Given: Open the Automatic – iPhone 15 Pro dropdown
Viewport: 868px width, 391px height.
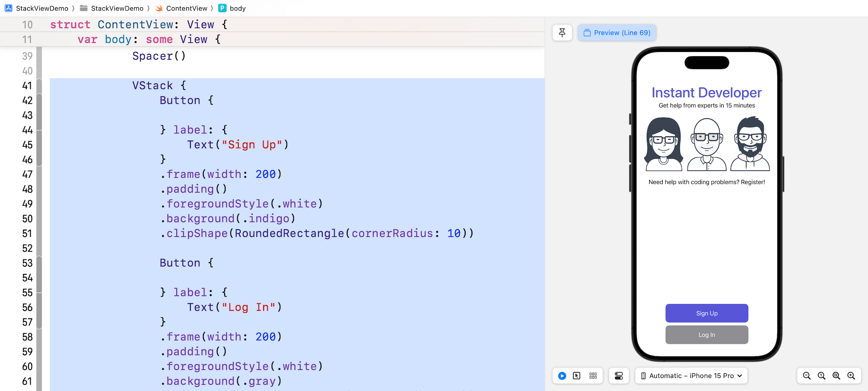Looking at the screenshot, I should (x=691, y=376).
